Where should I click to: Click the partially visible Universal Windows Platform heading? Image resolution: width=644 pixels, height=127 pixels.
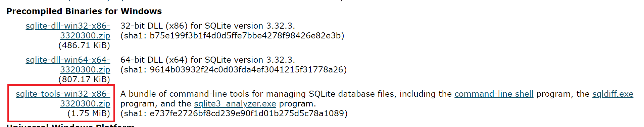tap(70, 125)
